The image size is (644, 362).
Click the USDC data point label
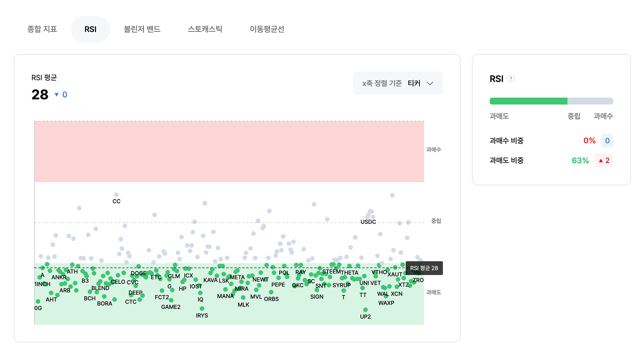(x=368, y=222)
